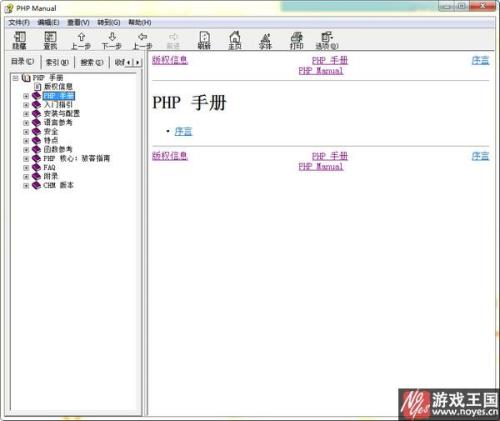Go to the 主页 (Home) icon
The width and height of the screenshot is (500, 421).
pyautogui.click(x=235, y=37)
